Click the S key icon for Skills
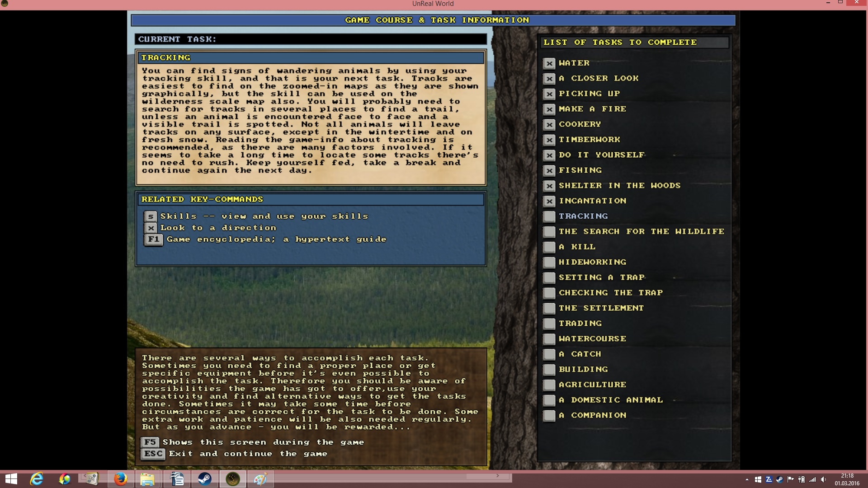 point(151,216)
